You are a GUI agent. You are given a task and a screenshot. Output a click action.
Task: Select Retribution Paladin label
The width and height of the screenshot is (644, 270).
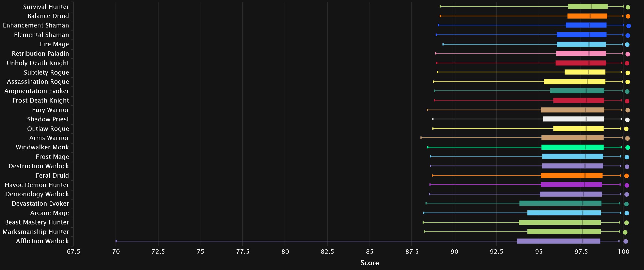pos(40,54)
